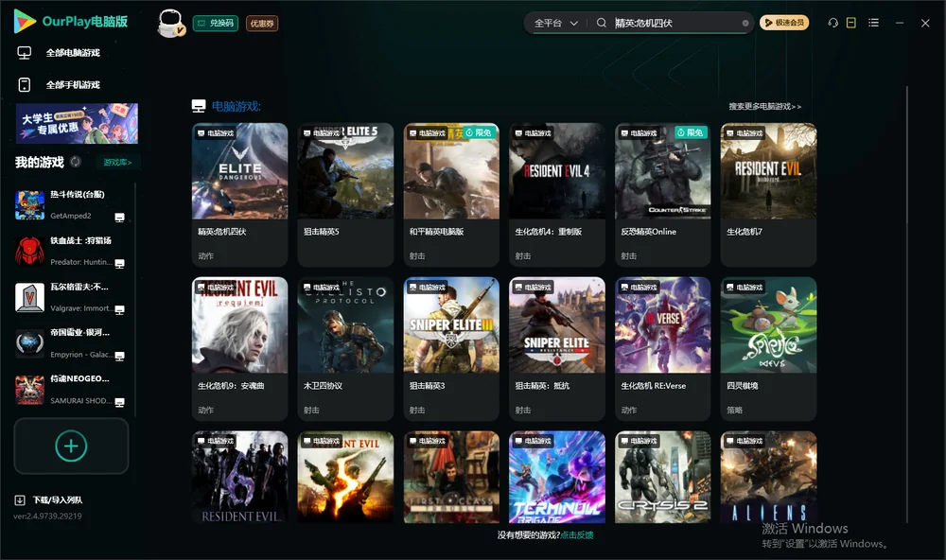946x560 pixels.
Task: Select the 反恐精英Online game card
Action: [663, 194]
